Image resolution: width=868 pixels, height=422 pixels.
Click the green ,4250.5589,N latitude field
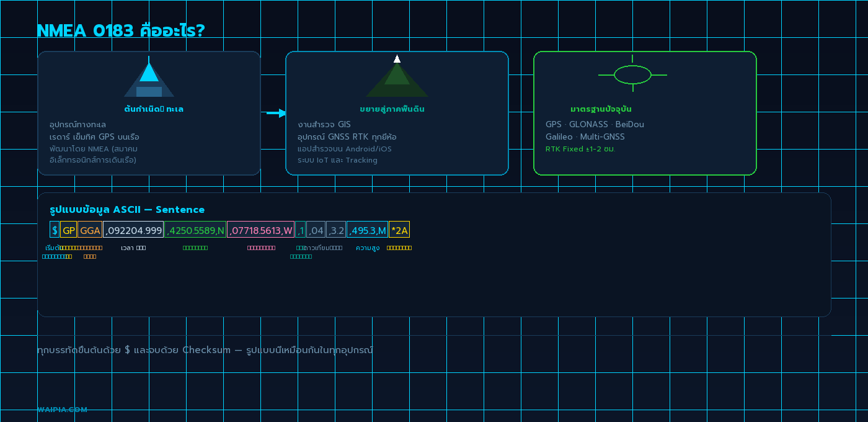point(195,230)
